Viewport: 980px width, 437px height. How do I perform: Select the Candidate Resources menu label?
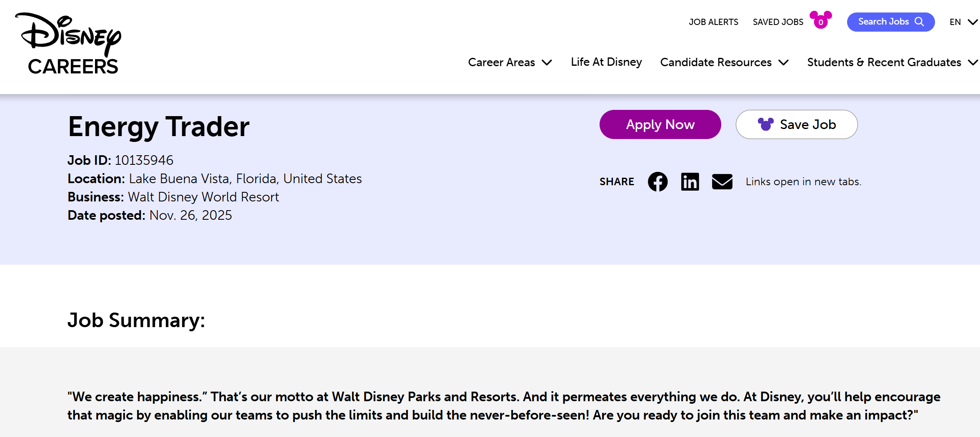(715, 62)
